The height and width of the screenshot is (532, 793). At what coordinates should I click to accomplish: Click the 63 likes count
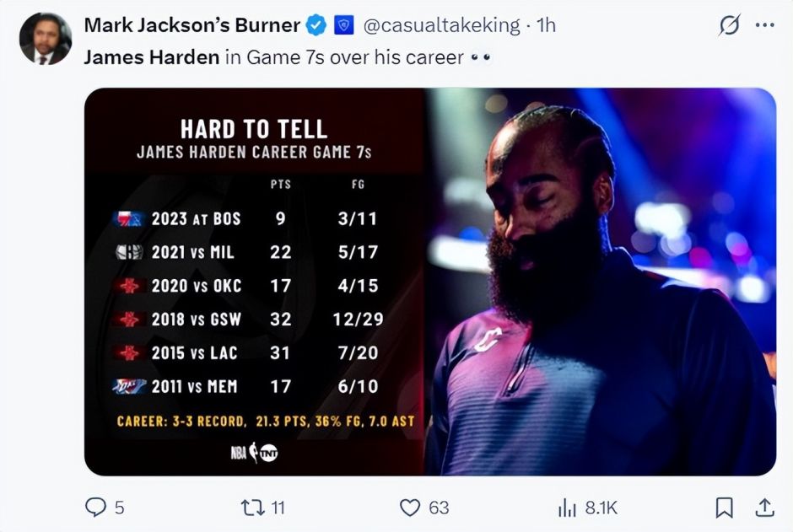[x=439, y=508]
